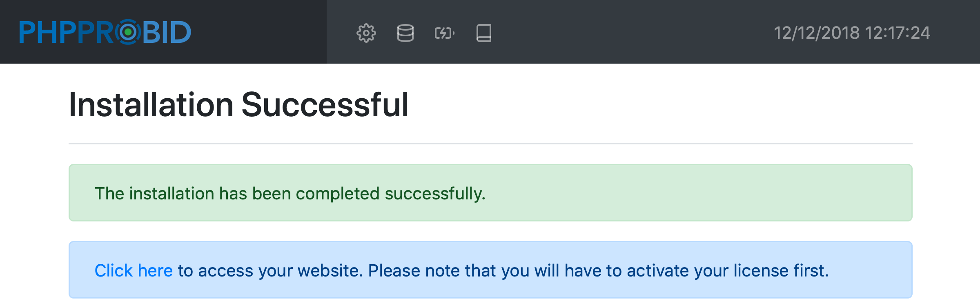
Task: Click "to access your website" text
Action: click(269, 270)
